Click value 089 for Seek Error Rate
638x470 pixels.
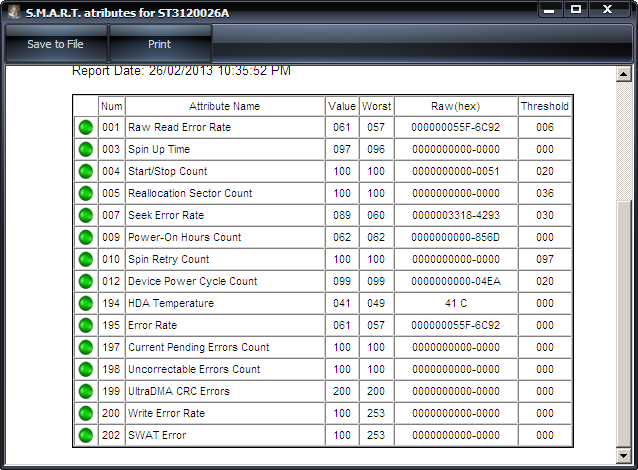tap(342, 215)
